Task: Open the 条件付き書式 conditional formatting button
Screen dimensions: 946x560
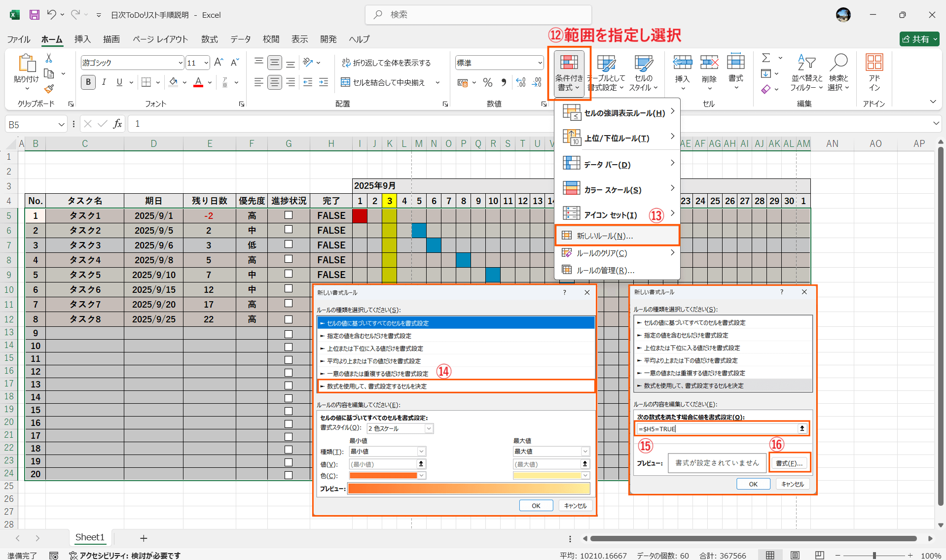Action: (569, 73)
